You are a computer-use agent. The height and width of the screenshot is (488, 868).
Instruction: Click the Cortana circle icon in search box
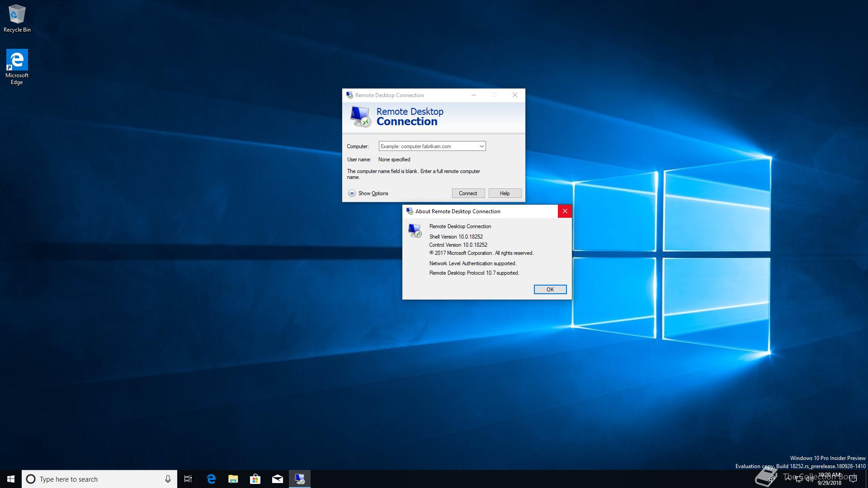31,479
